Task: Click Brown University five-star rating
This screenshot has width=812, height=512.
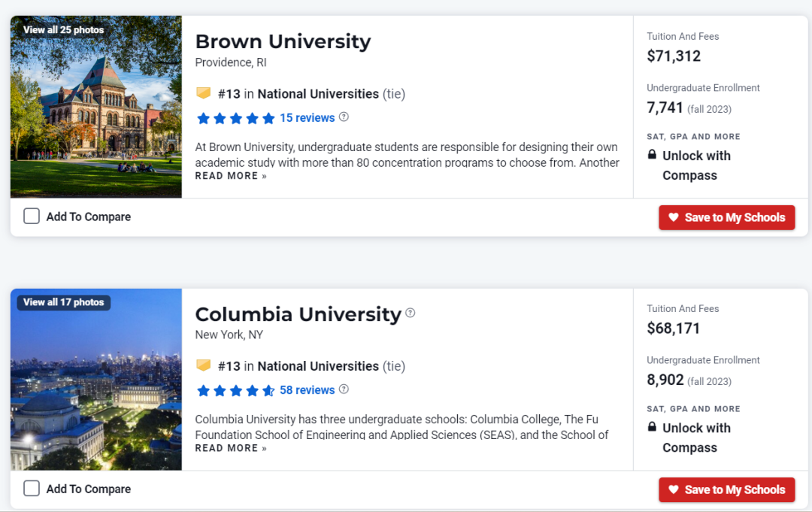Action: pyautogui.click(x=235, y=118)
